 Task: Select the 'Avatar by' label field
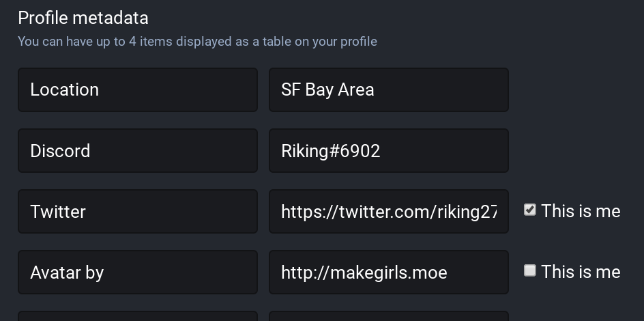pos(138,272)
